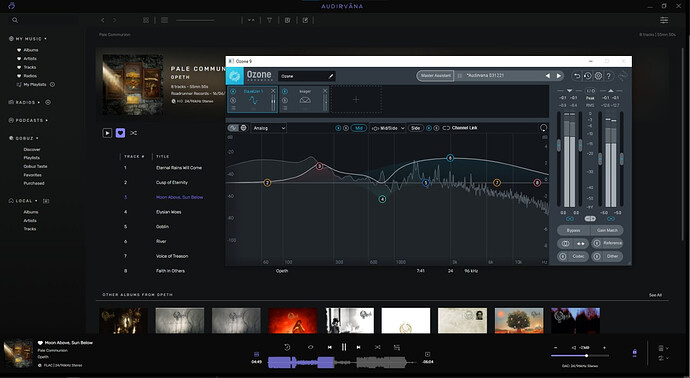The image size is (690, 378).
Task: Select track Voice of Treason
Action: coord(172,256)
